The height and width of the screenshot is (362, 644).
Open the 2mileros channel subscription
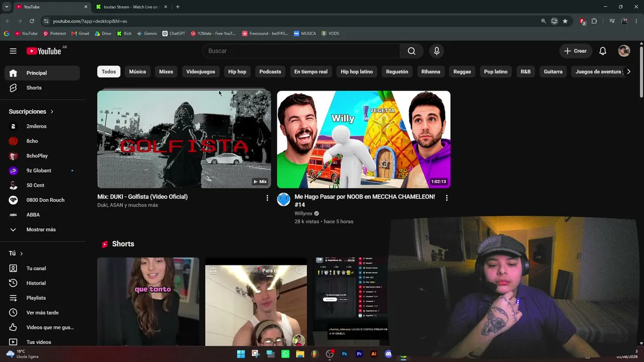[42, 126]
